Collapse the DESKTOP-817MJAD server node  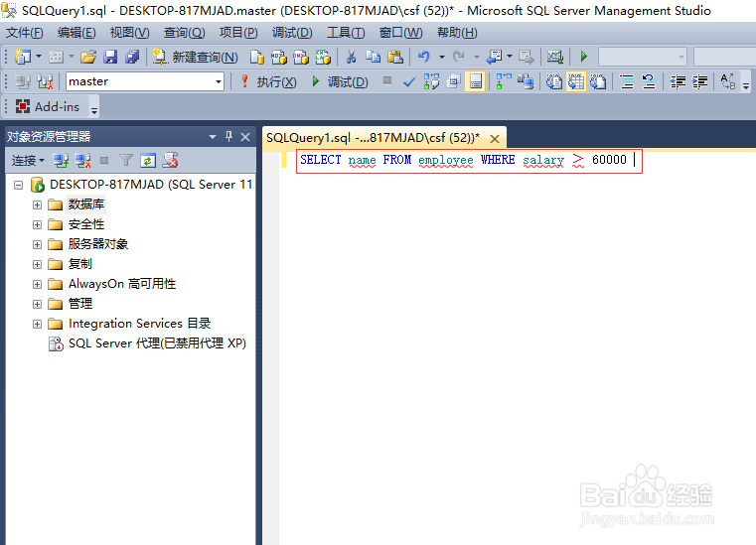pos(18,185)
